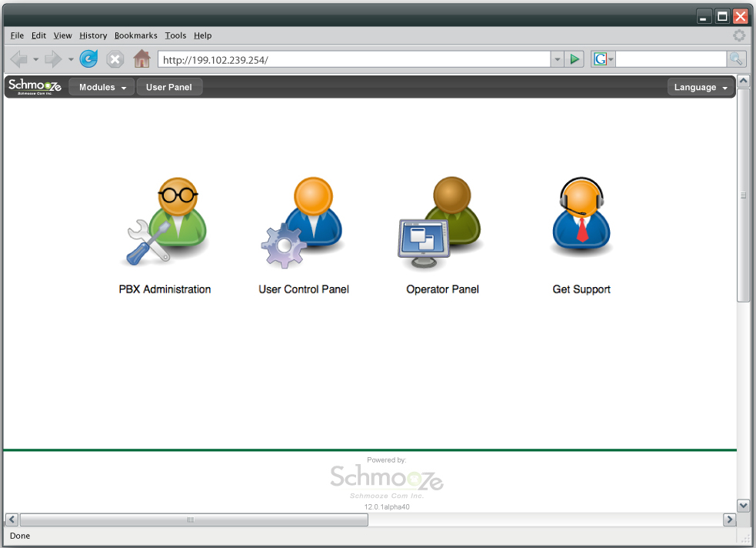This screenshot has width=756, height=548.
Task: Open PBX Administration
Action: tap(165, 223)
